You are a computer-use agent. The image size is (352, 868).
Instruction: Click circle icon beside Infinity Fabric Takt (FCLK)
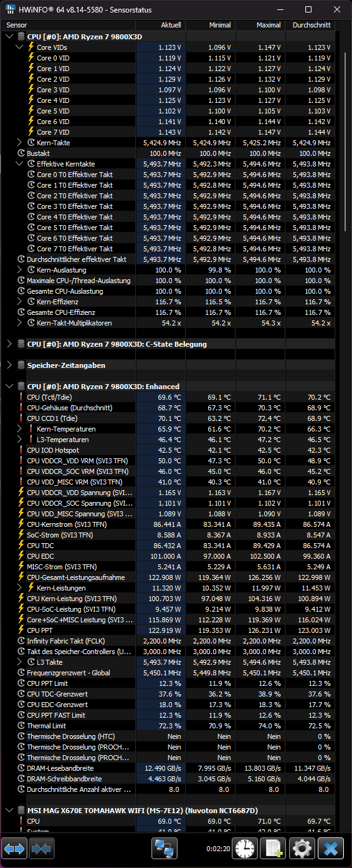[21, 641]
